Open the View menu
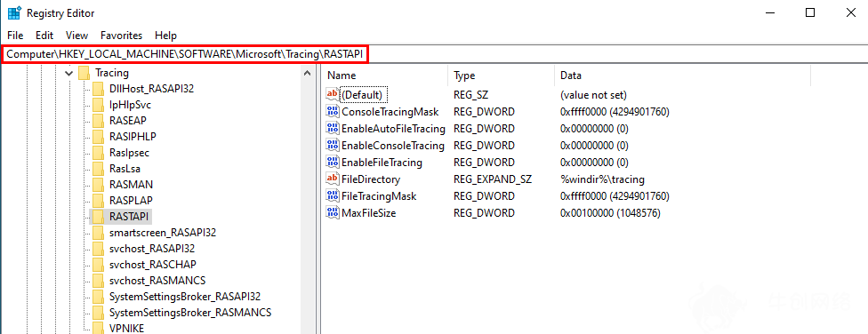The image size is (868, 334). 77,36
